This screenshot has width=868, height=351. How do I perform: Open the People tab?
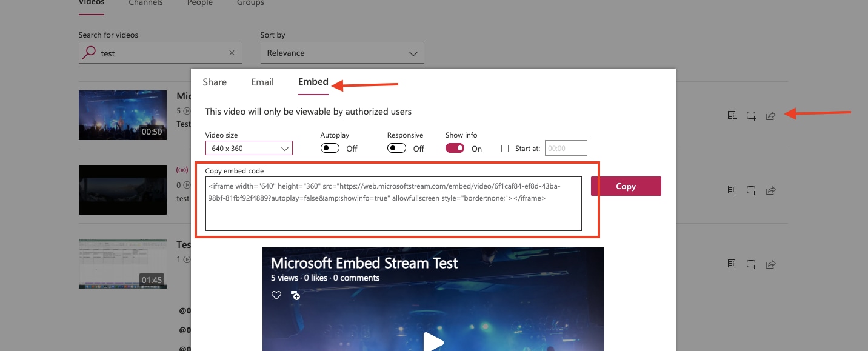[200, 3]
